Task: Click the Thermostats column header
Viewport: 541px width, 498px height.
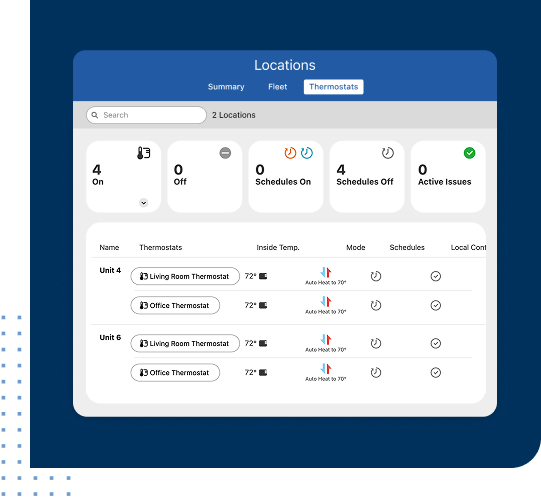Action: point(160,247)
